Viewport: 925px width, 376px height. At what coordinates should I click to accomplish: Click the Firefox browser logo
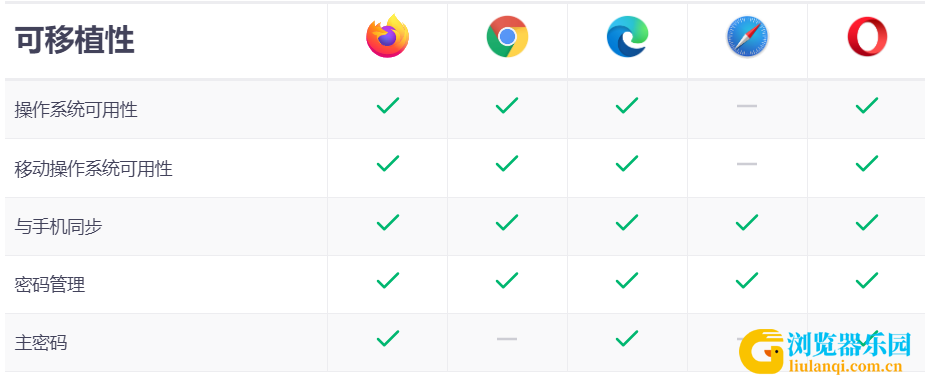click(x=388, y=37)
